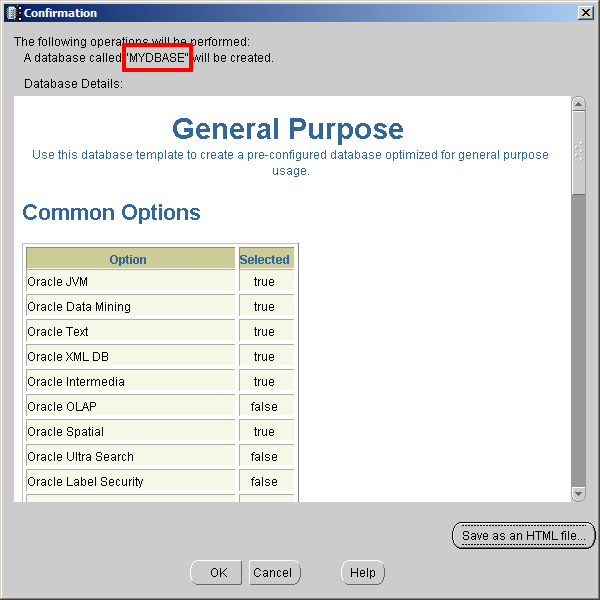This screenshot has height=600, width=600.
Task: Click the template description paragraph
Action: pos(290,162)
